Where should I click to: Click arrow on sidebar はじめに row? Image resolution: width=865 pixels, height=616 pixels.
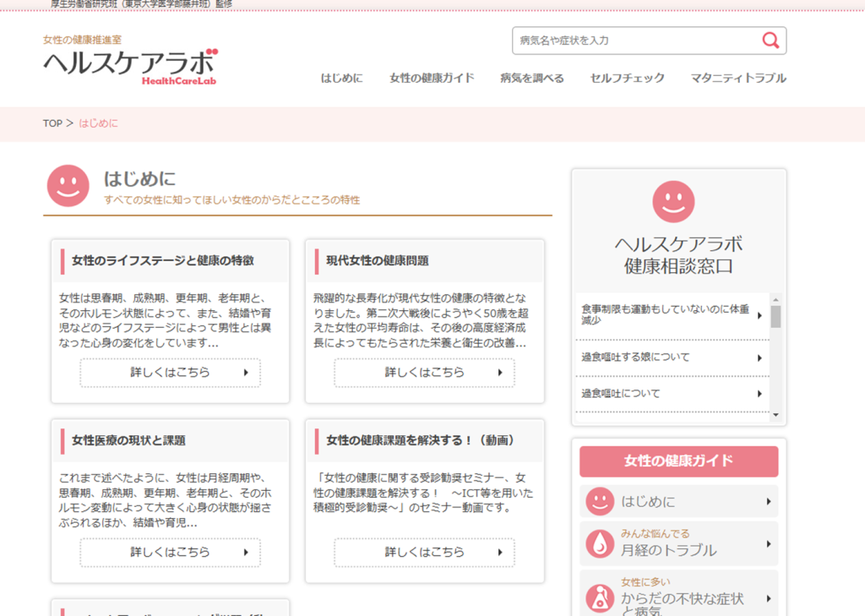769,501
